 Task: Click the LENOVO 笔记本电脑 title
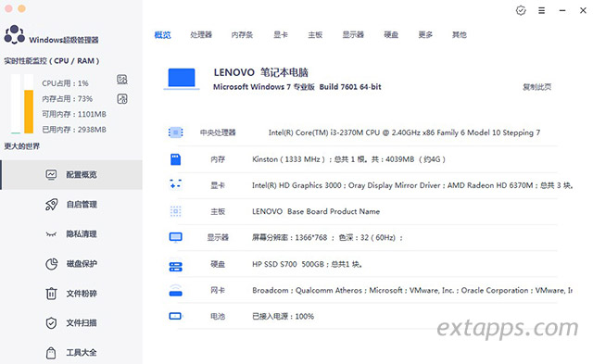261,72
